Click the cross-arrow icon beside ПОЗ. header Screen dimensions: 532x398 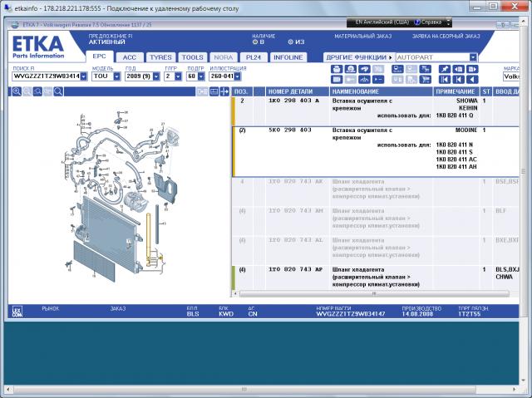tap(224, 91)
